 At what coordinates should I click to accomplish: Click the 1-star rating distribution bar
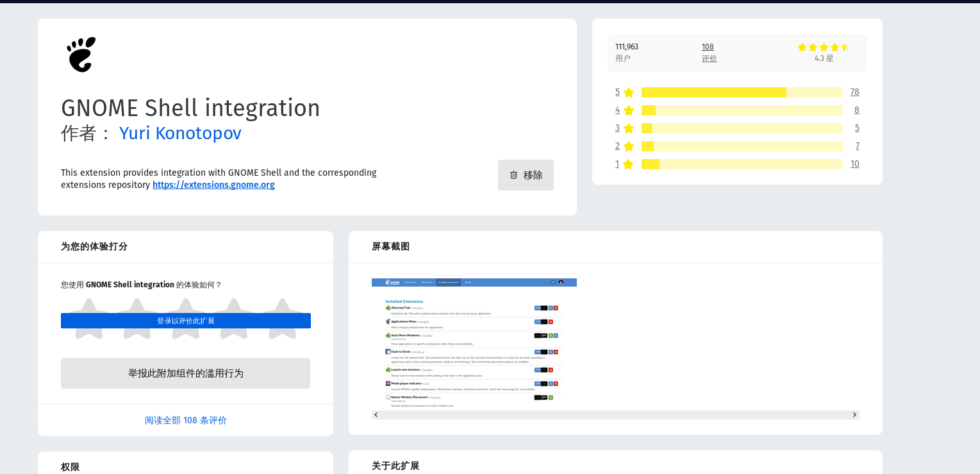742,164
